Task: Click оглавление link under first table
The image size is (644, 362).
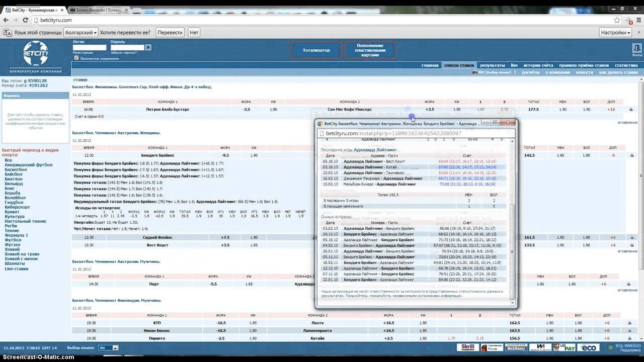Action: [627, 123]
